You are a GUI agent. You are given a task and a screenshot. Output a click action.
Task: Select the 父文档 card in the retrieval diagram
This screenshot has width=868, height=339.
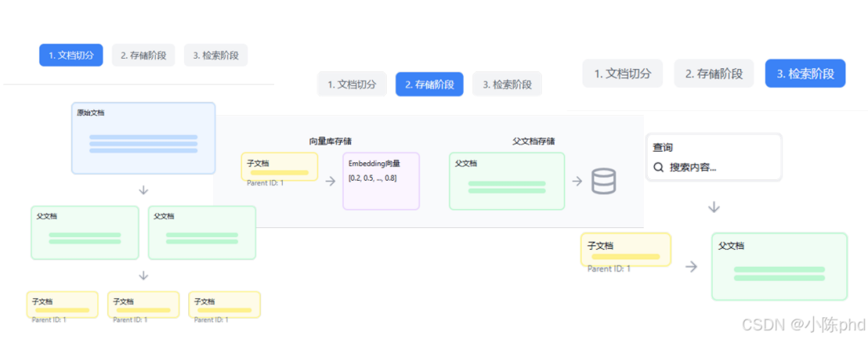pyautogui.click(x=780, y=267)
